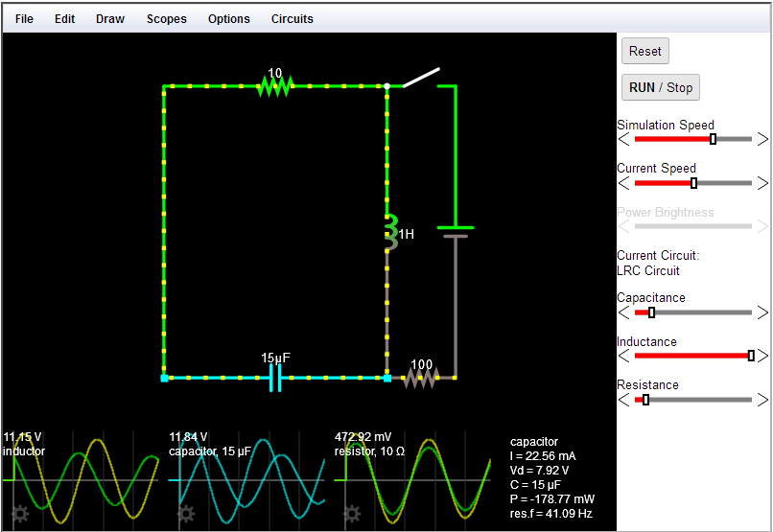The image size is (773, 532).
Task: Click the Inductance slider handle
Action: [751, 356]
